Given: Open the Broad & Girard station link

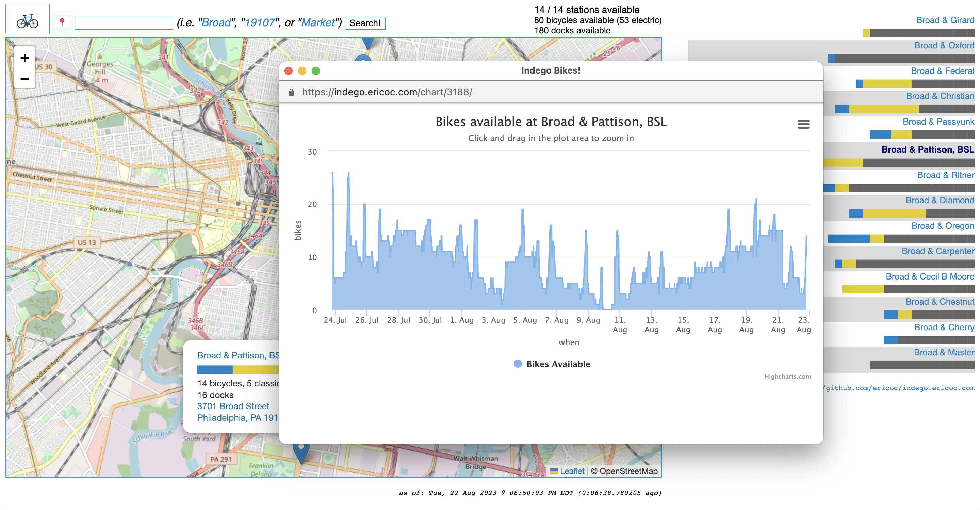Looking at the screenshot, I should (945, 20).
